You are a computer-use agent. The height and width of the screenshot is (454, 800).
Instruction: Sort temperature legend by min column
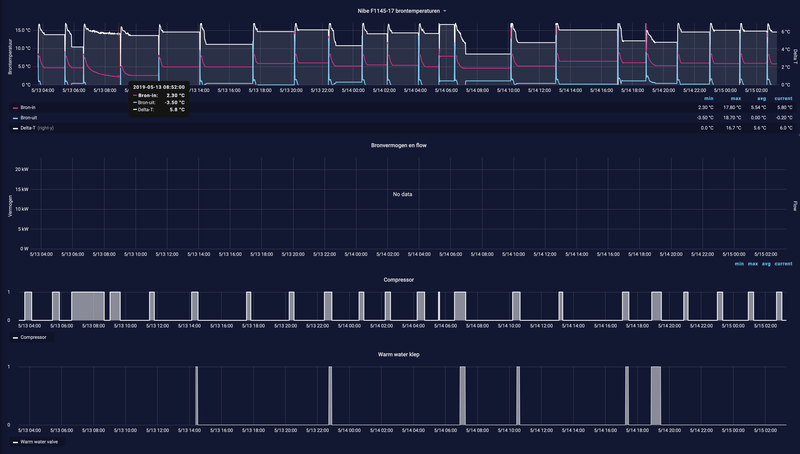(x=709, y=98)
